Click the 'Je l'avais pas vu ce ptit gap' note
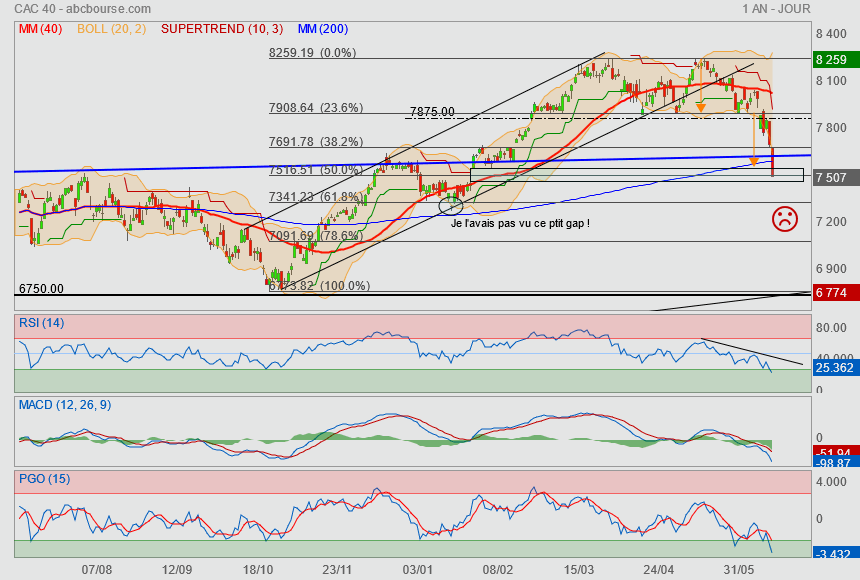This screenshot has height=580, width=860. coord(520,223)
